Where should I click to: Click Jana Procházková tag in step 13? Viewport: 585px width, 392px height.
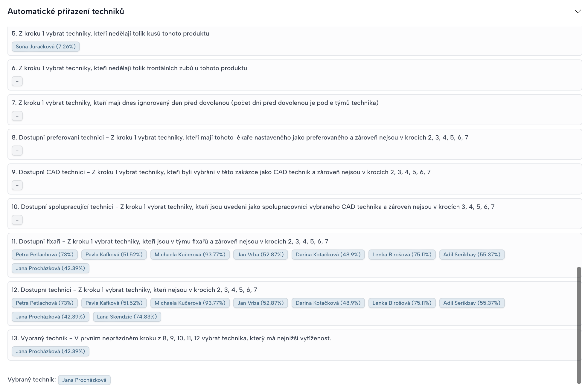(50, 351)
